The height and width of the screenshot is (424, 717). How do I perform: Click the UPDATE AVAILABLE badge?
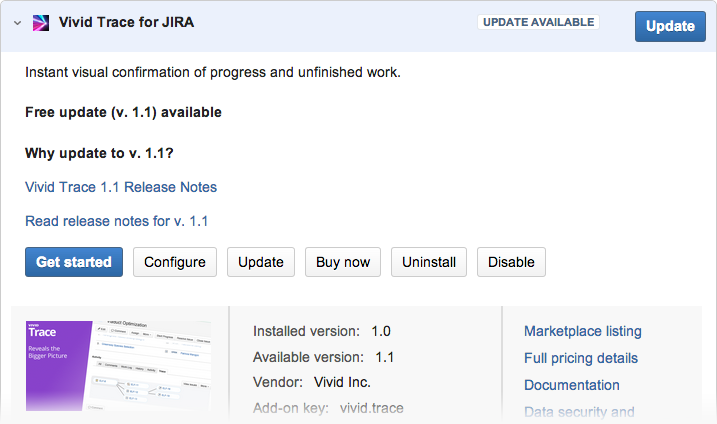pyautogui.click(x=538, y=22)
